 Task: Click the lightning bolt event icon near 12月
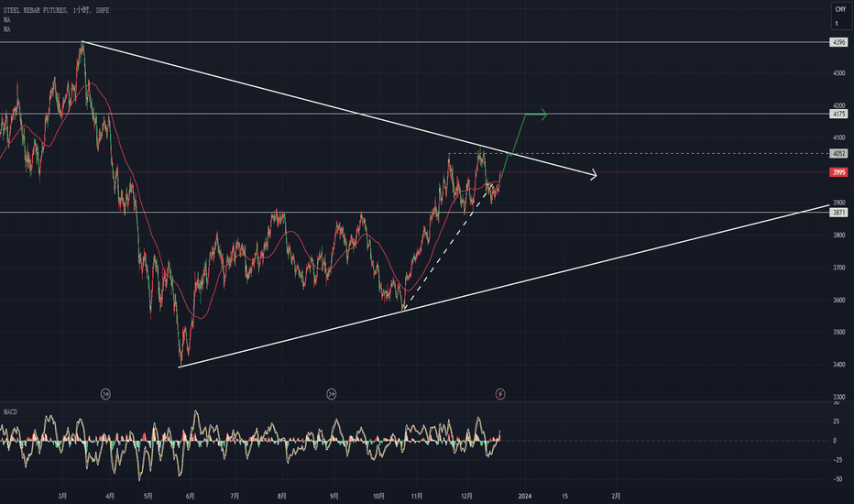click(500, 393)
